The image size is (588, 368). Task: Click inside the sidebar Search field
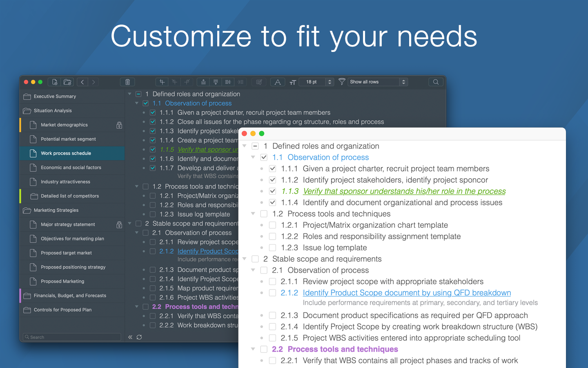(x=71, y=337)
